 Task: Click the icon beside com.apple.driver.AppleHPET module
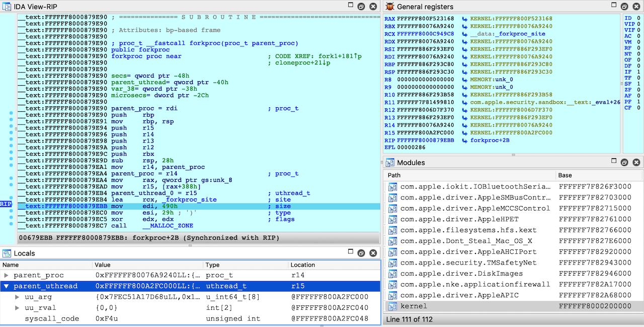(x=392, y=219)
